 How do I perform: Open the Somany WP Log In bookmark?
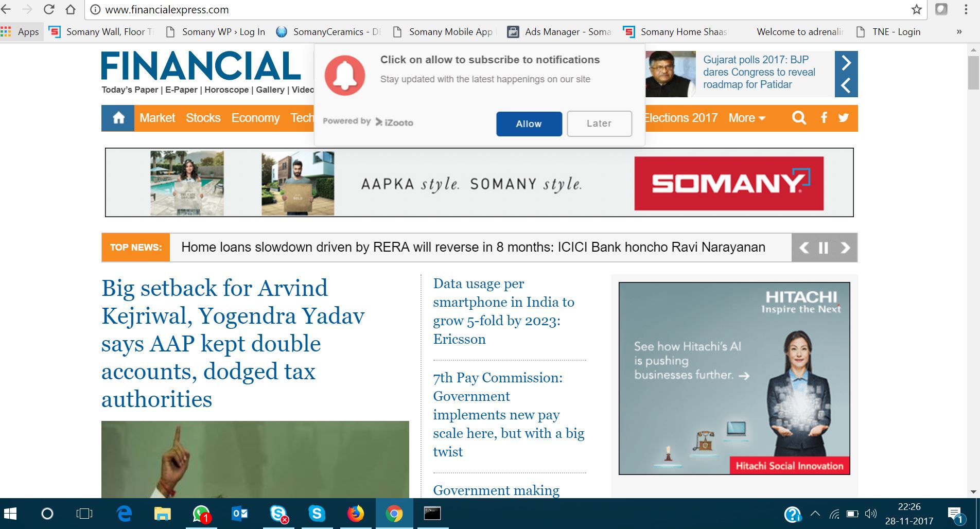pyautogui.click(x=216, y=32)
